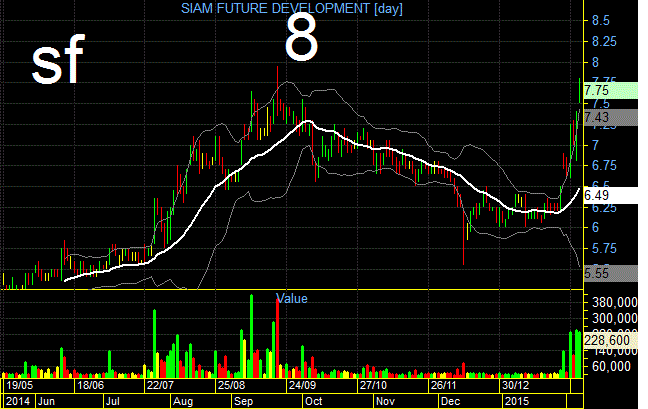The image size is (648, 409).
Task: Select the 140,000 volume axis label
Action: click(x=615, y=351)
